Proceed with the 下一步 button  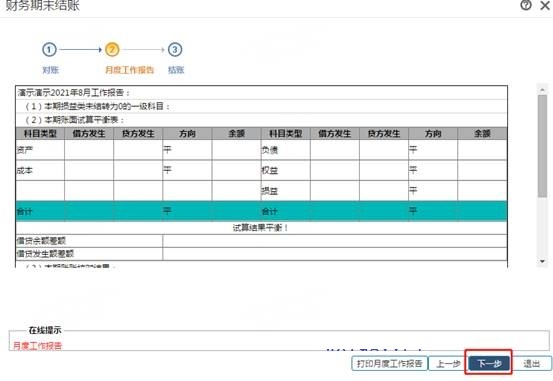point(489,363)
